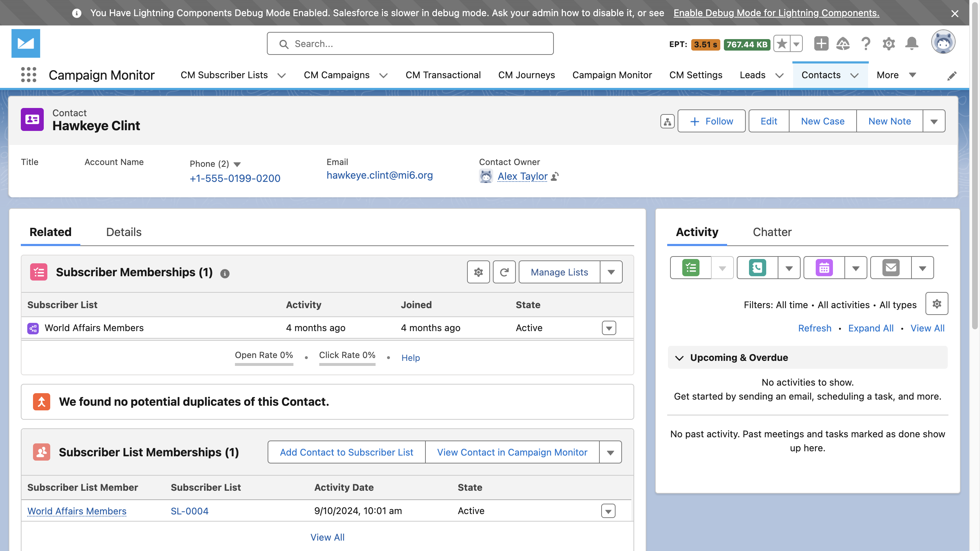
Task: Open email action dropdown arrow
Action: [x=922, y=268]
